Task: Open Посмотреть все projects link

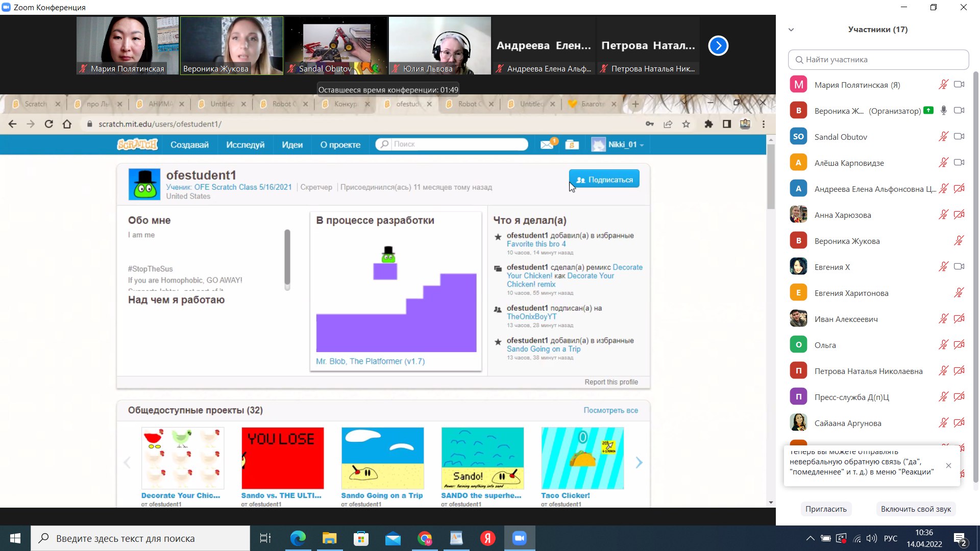Action: pyautogui.click(x=610, y=410)
